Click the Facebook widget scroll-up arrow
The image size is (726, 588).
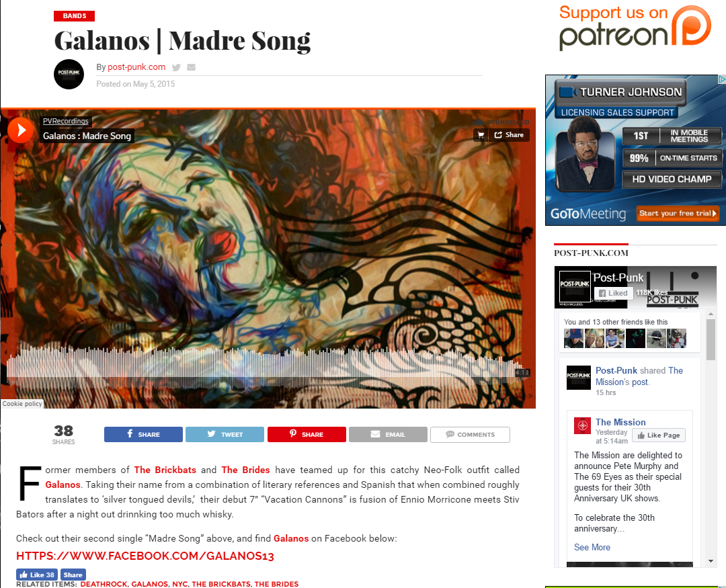tap(711, 314)
